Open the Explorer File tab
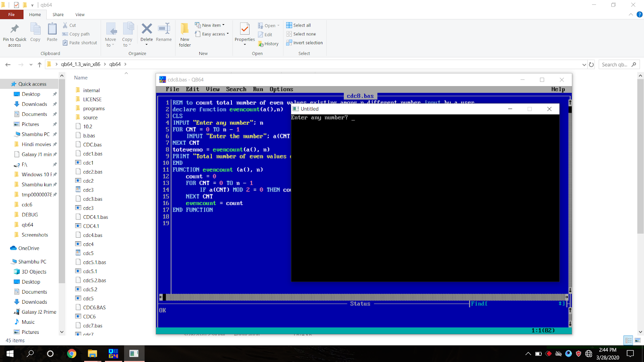644x362 pixels. tap(11, 14)
